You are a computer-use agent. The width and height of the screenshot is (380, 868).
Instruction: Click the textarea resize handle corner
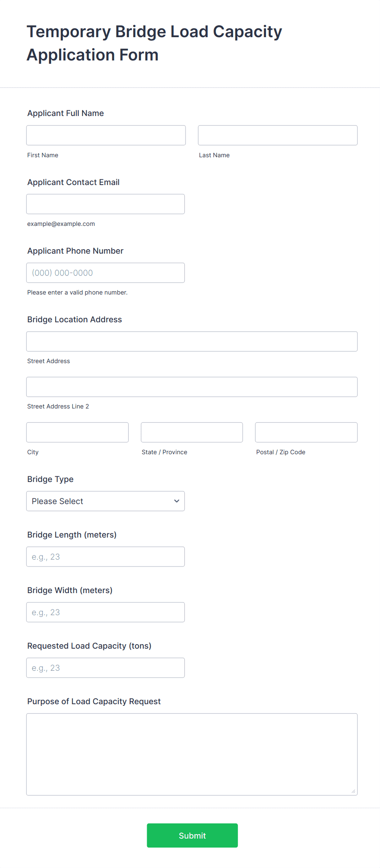(x=353, y=791)
